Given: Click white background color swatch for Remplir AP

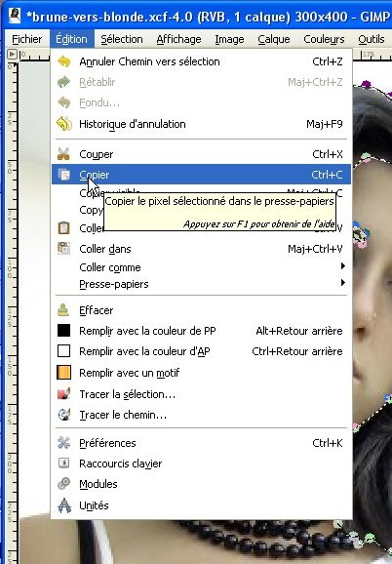Looking at the screenshot, I should tap(64, 350).
